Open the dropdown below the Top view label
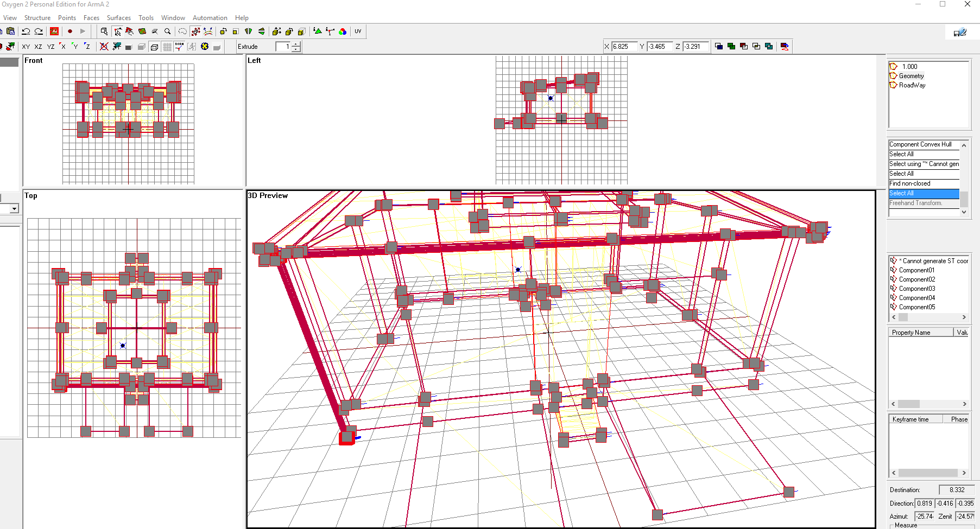This screenshot has width=980, height=529. click(14, 209)
